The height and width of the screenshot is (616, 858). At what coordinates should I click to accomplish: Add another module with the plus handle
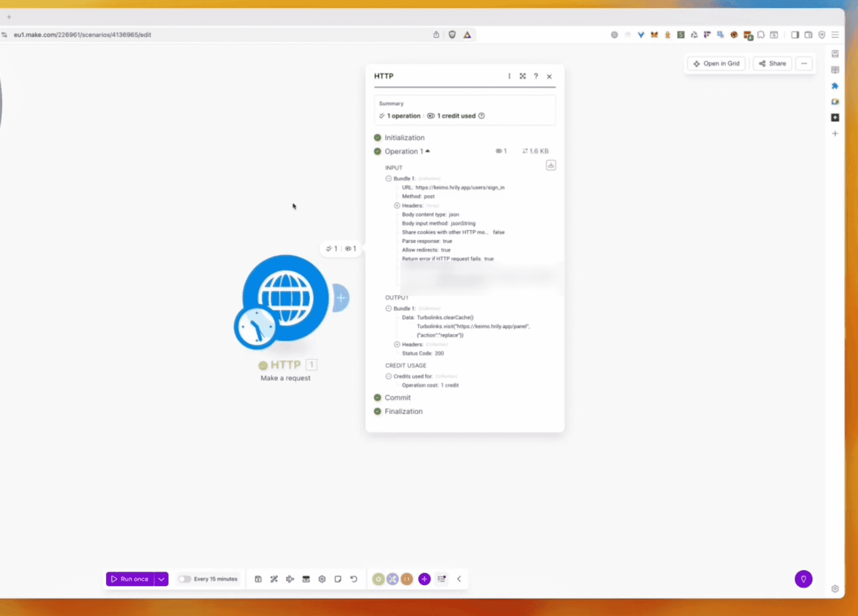[x=340, y=298]
